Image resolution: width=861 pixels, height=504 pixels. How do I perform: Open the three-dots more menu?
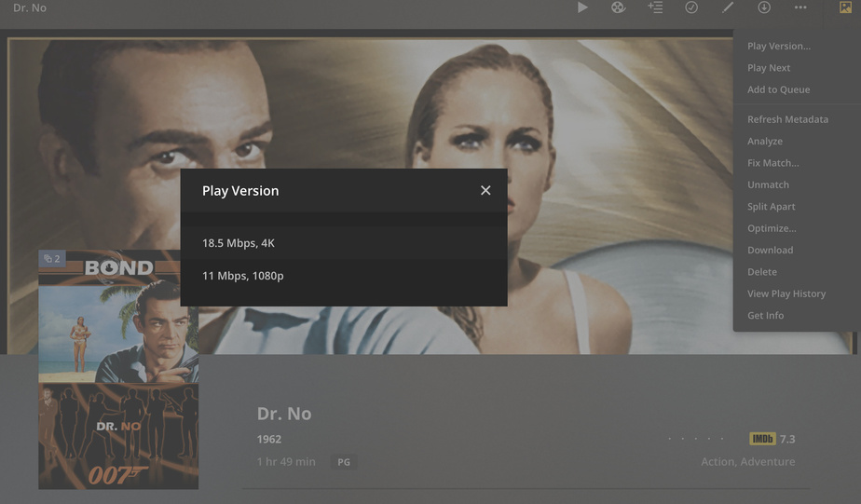[800, 7]
